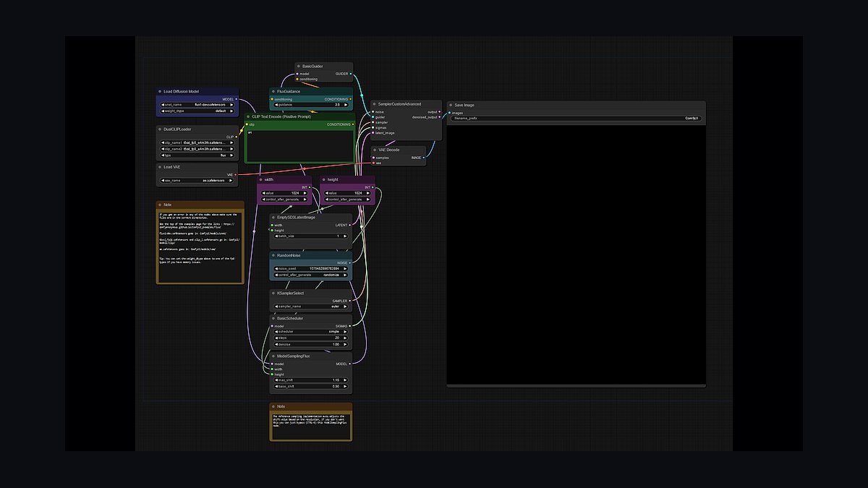Decrease base_shift in ModelSamplingFlux
The width and height of the screenshot is (868, 488).
276,386
